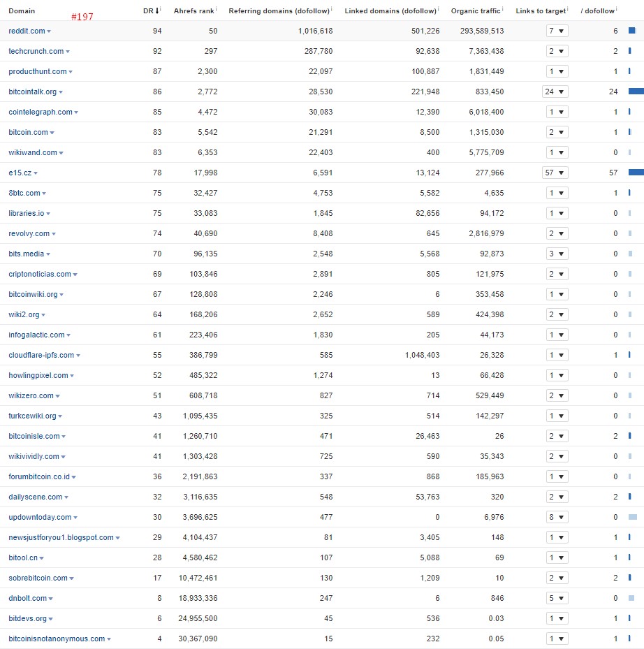Open the cointelegraph.com domain link

click(x=40, y=112)
